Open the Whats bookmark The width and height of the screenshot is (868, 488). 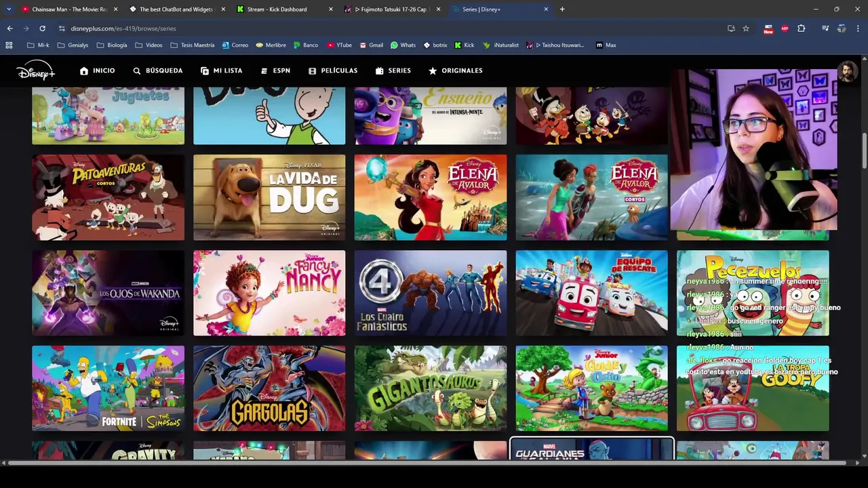403,45
